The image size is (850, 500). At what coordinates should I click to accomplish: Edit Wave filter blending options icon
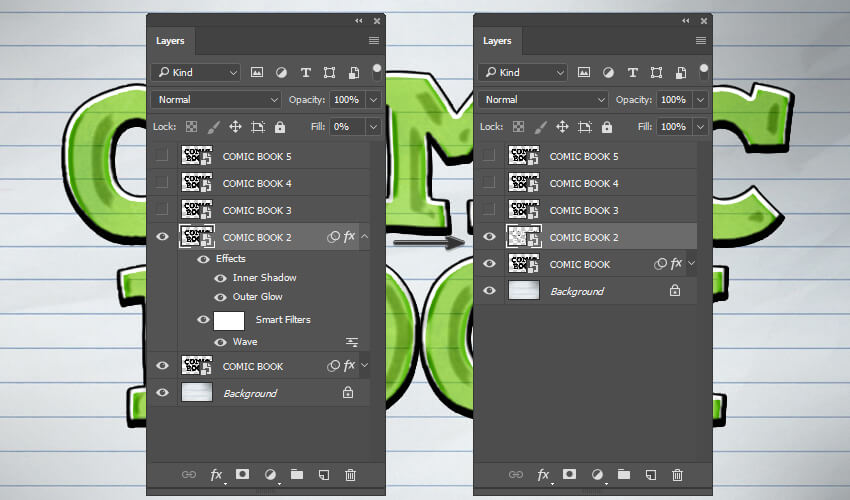(352, 342)
